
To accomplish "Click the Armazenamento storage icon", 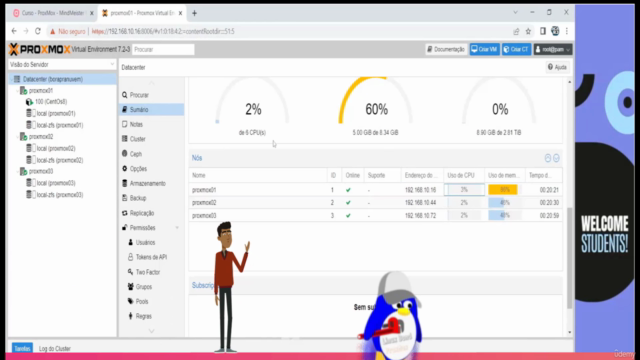I will click(124, 183).
